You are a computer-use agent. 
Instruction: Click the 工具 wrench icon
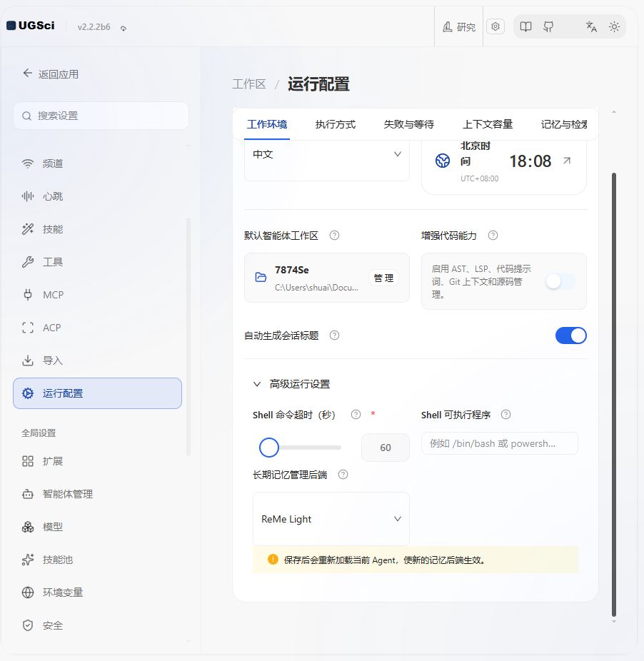27,262
